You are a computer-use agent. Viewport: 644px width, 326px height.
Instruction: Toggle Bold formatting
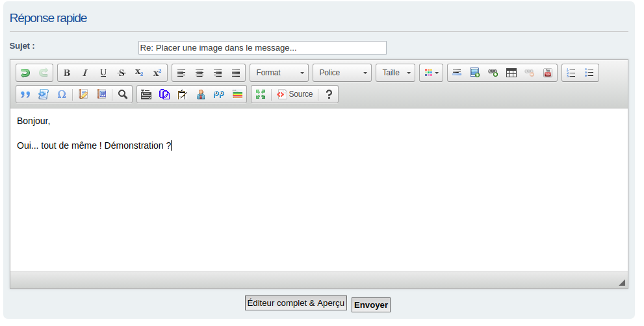point(67,73)
